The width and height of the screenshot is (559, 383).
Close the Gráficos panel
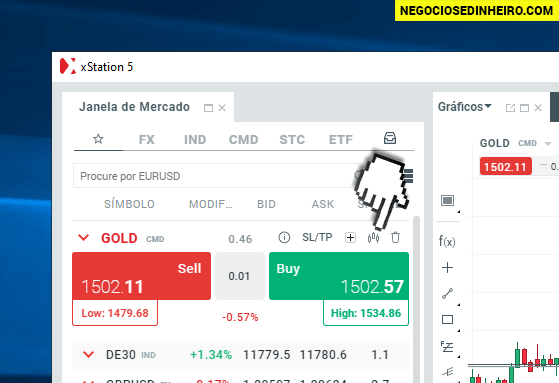[x=538, y=108]
